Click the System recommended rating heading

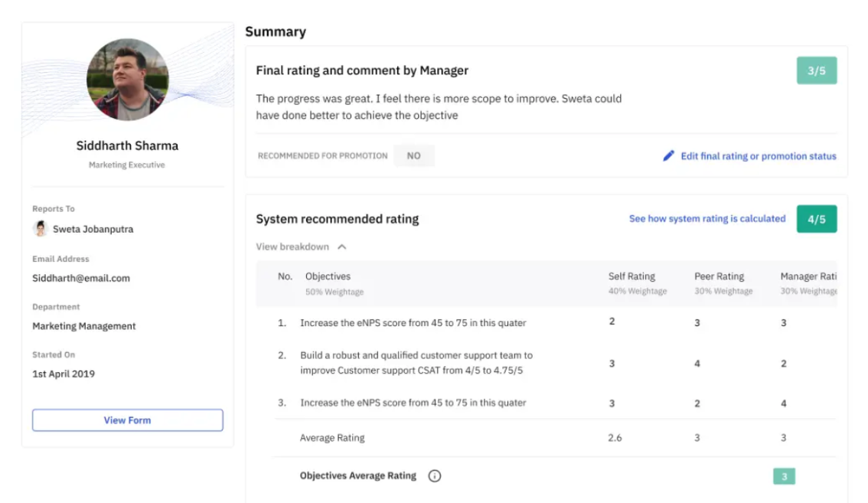coord(337,219)
